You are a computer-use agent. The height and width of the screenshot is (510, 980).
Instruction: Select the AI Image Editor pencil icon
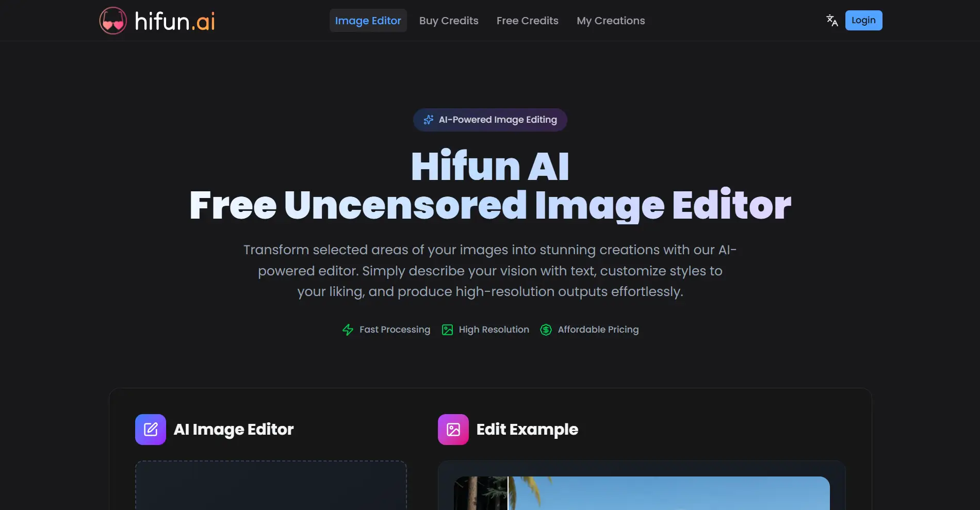[150, 429]
